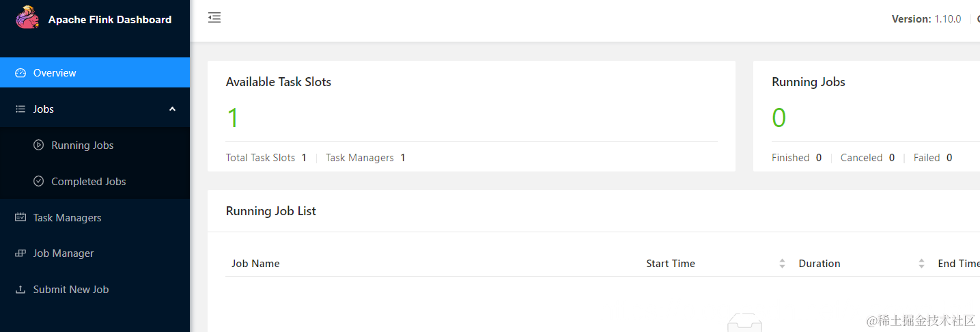Click the Task Managers schedule icon
The width and height of the screenshot is (980, 332).
click(20, 218)
